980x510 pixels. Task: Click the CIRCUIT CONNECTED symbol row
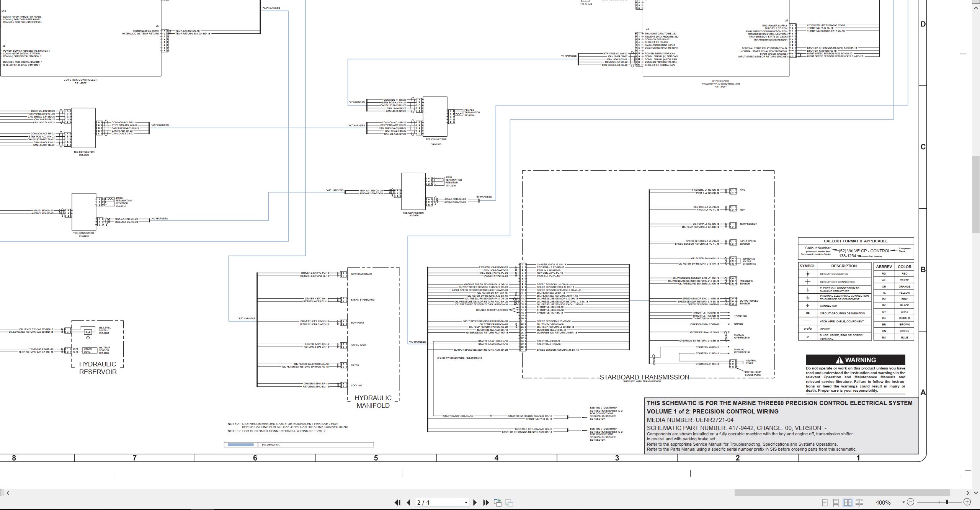835,274
